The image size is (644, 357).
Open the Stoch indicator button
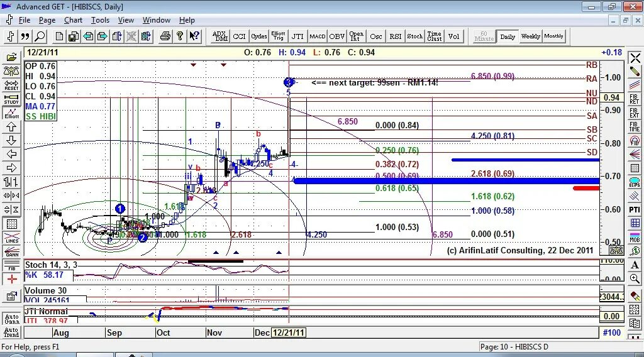(415, 36)
